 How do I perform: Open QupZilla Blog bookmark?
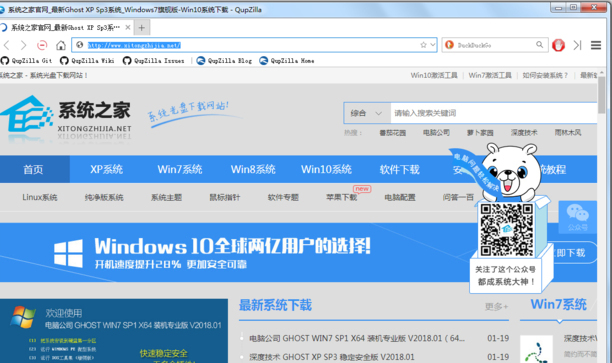224,60
